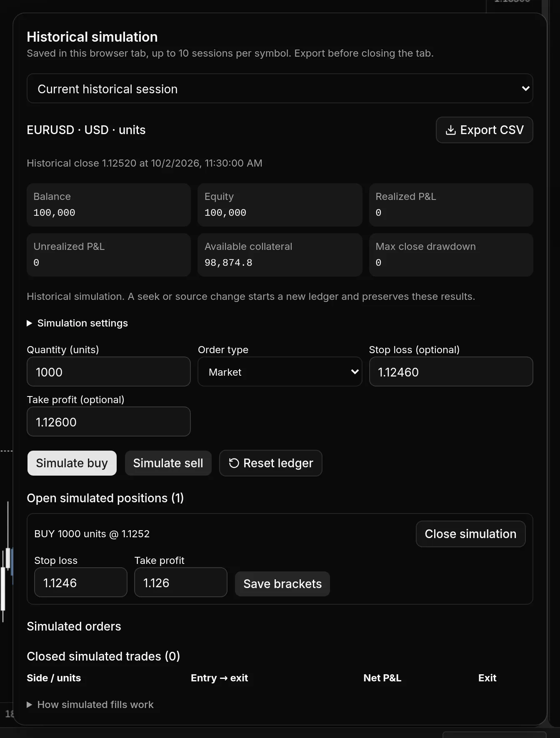Click the Open simulated positions (1) heading

(x=105, y=498)
